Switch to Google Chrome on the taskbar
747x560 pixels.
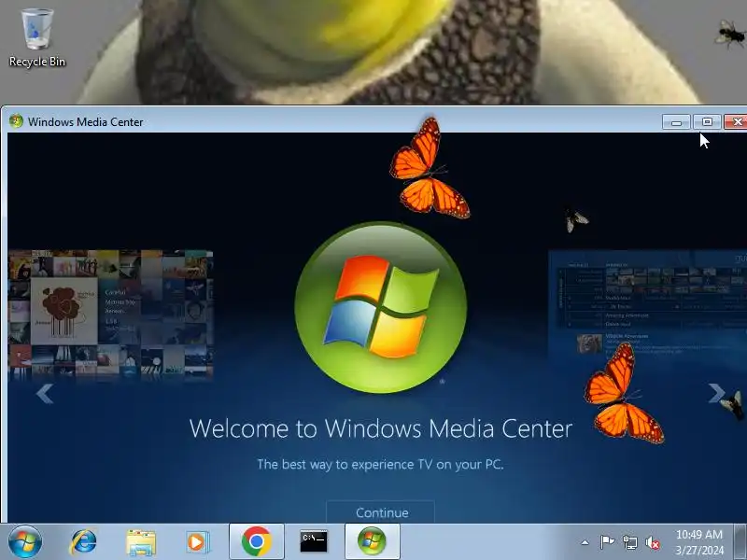(x=256, y=541)
